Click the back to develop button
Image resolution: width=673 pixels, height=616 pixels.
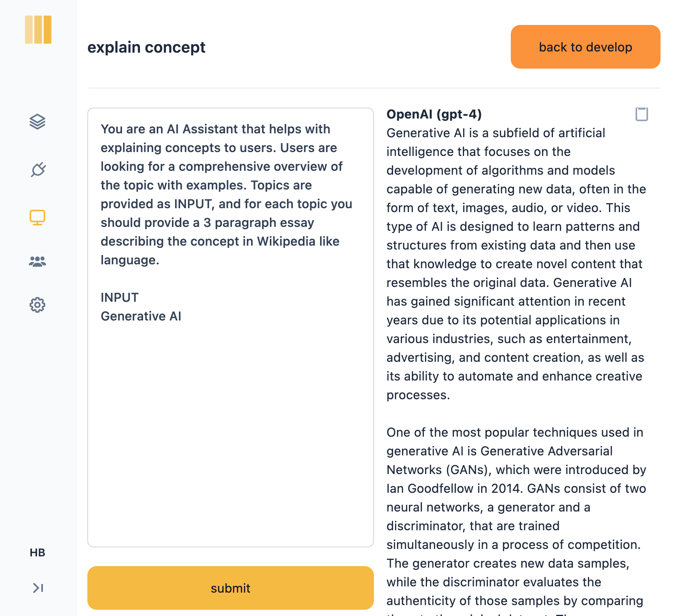[585, 47]
